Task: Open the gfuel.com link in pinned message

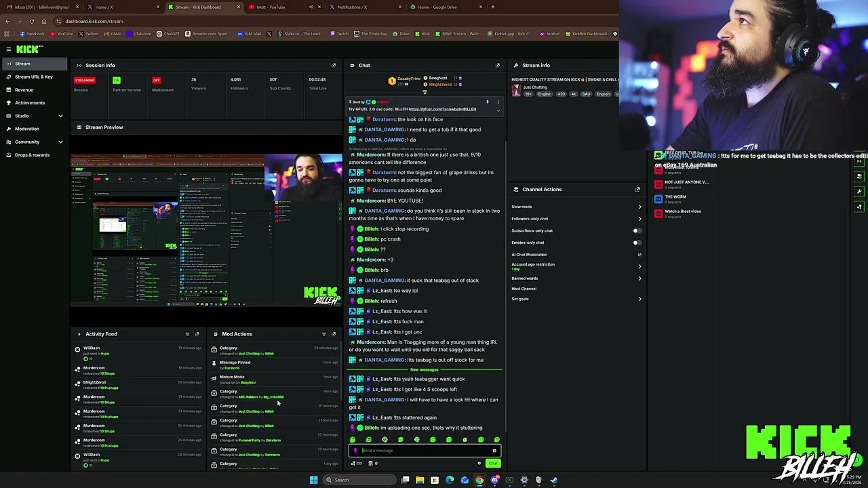Action: (442, 109)
